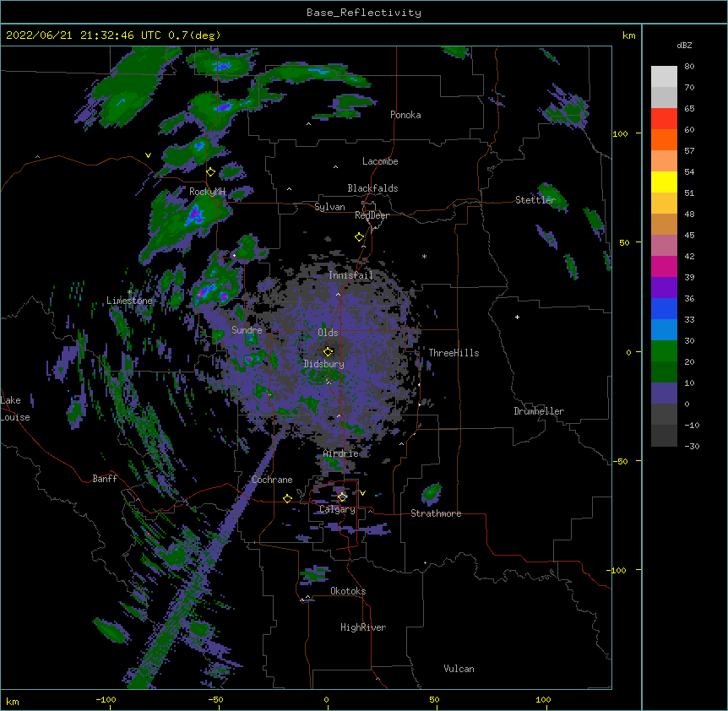Click the orange 60 dBZ legend color

click(664, 139)
